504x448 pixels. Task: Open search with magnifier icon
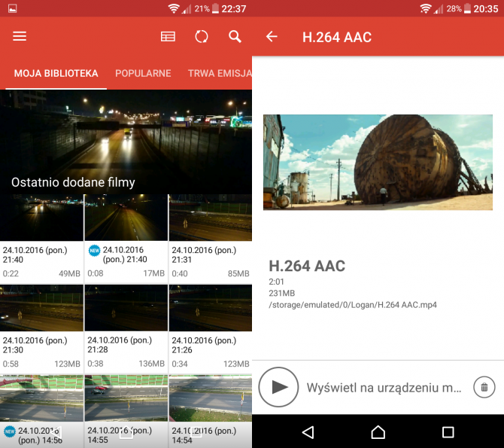point(235,36)
